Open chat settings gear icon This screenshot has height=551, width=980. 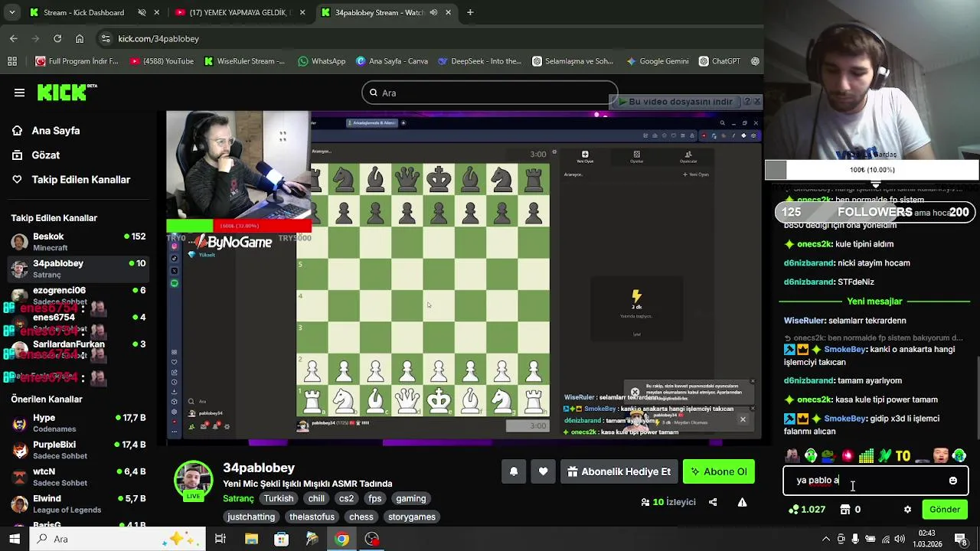click(907, 510)
